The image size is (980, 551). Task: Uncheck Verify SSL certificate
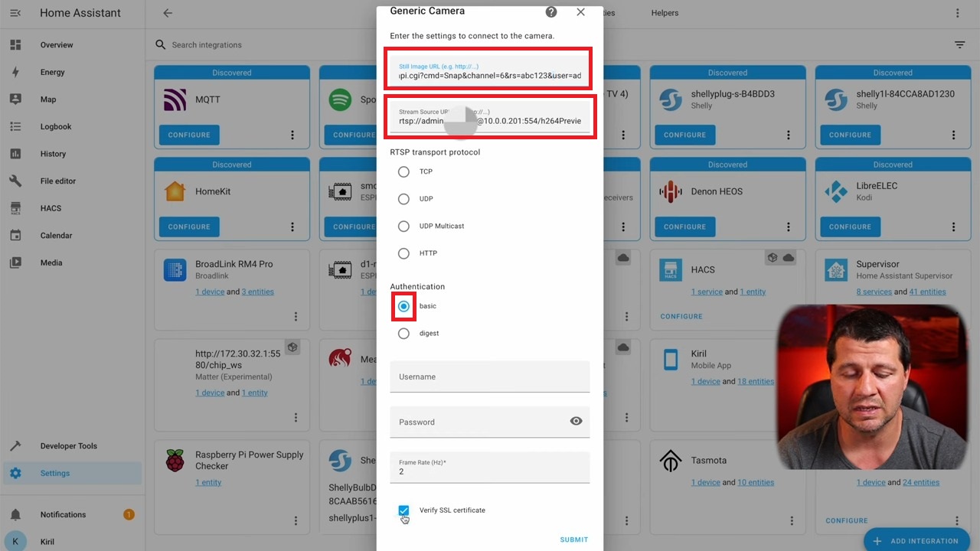(403, 510)
